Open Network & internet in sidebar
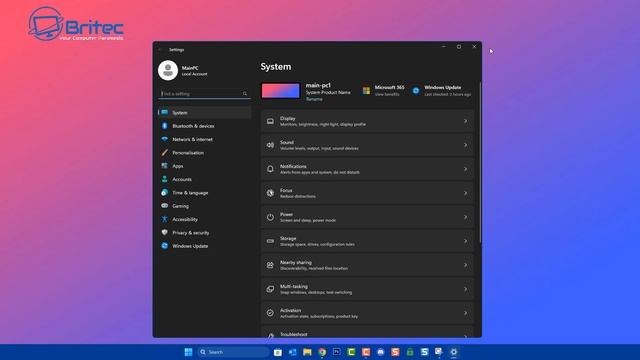The height and width of the screenshot is (360, 640). click(x=204, y=139)
